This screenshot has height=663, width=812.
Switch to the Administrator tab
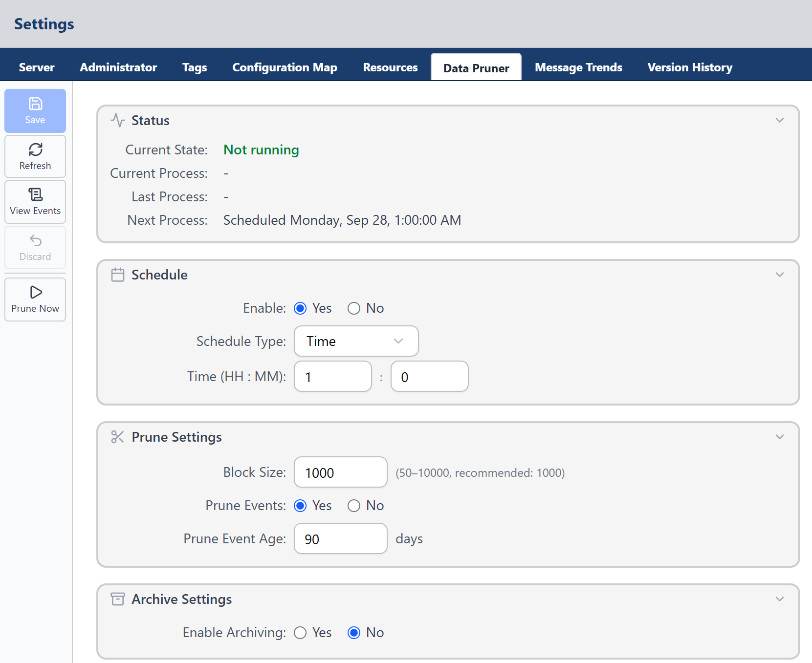point(118,67)
